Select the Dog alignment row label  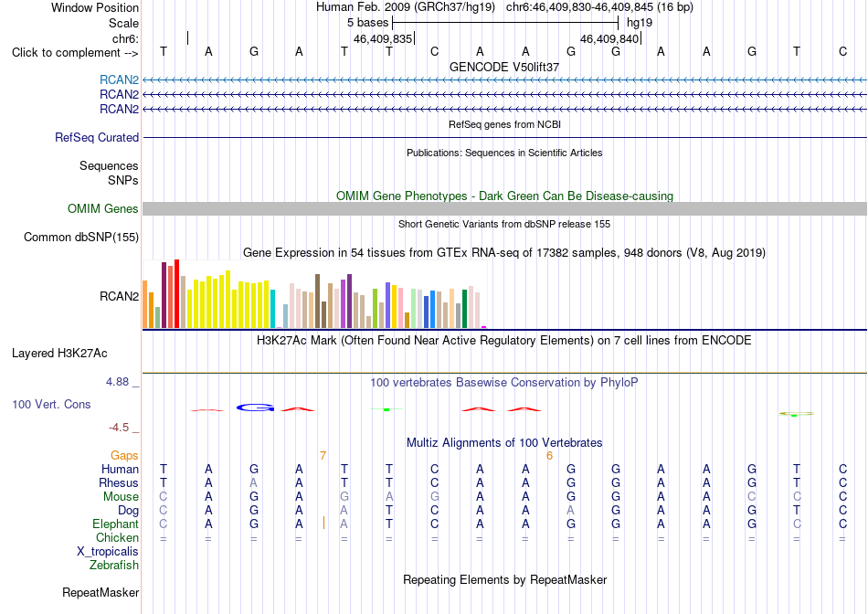(128, 510)
